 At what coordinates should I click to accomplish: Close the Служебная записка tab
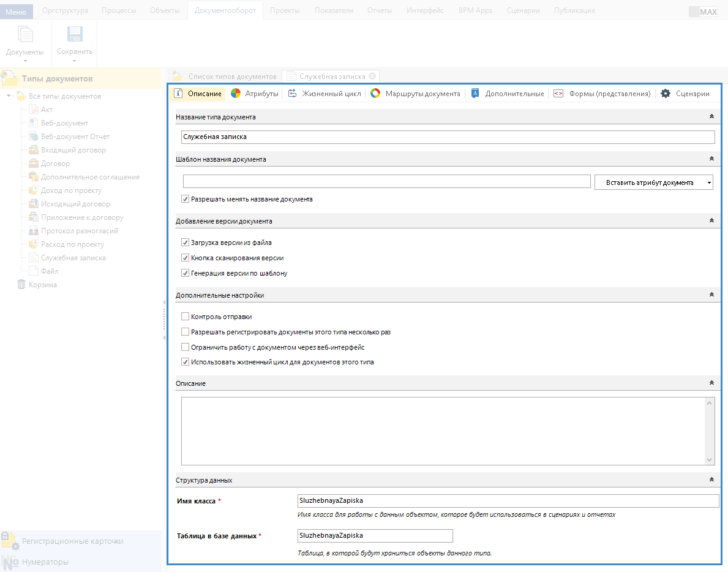372,77
